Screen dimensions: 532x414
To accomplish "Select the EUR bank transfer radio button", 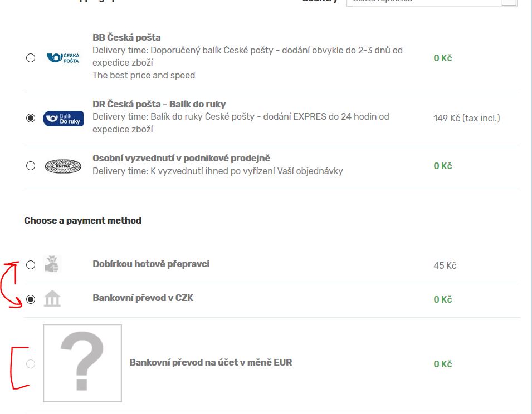I will [x=31, y=364].
